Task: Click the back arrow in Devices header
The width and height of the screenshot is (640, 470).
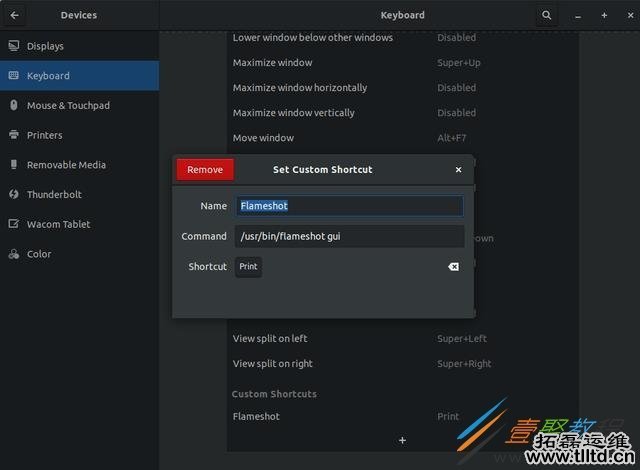Action: pos(15,15)
